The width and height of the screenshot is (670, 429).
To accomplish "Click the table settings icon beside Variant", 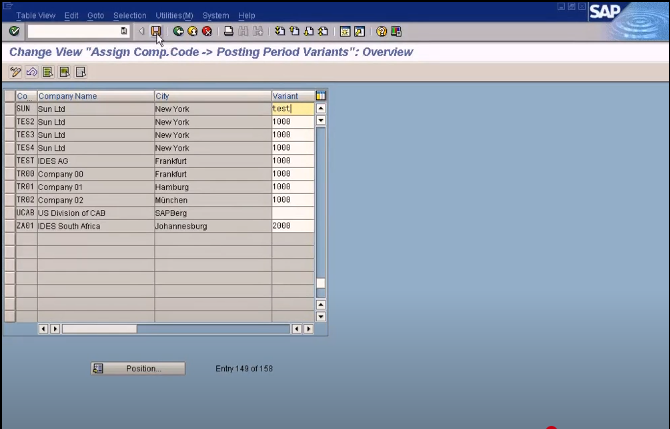I will pyautogui.click(x=320, y=96).
